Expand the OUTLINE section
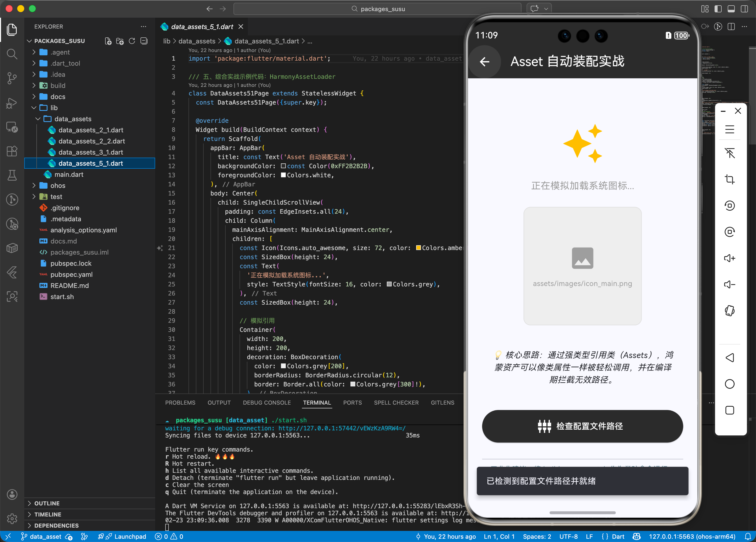This screenshot has height=542, width=756. pos(47,503)
